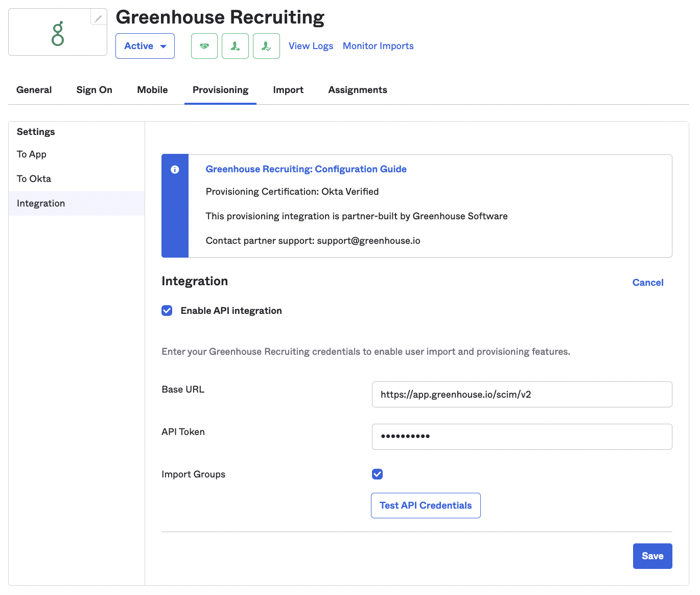Image resolution: width=700 pixels, height=595 pixels.
Task: Open View Logs link
Action: click(x=311, y=46)
